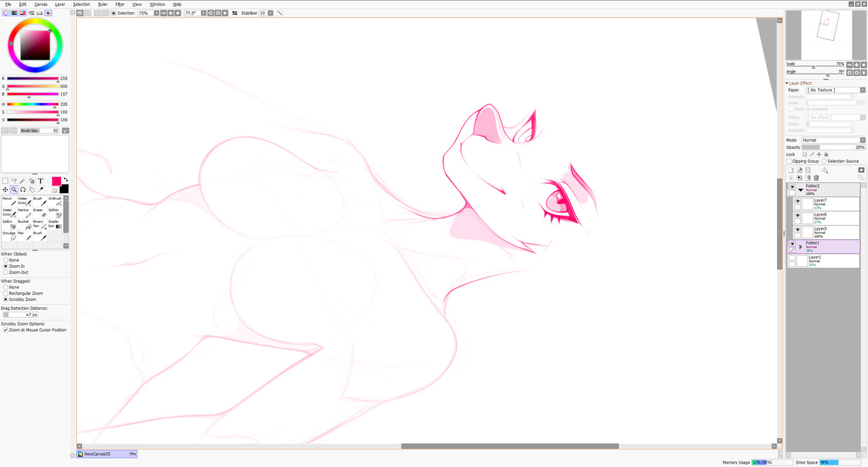Image resolution: width=868 pixels, height=467 pixels.
Task: Select Rectangular Zoom under When Dragged
Action: click(x=6, y=293)
